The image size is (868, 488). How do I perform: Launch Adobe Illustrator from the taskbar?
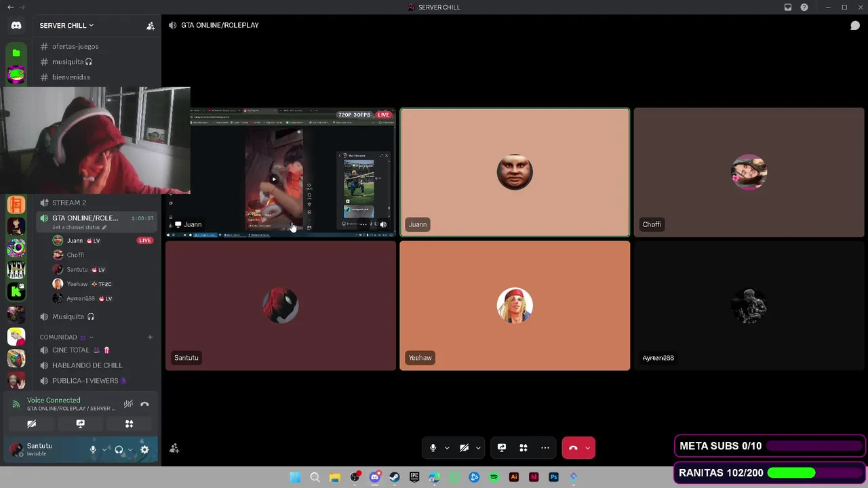point(513,477)
